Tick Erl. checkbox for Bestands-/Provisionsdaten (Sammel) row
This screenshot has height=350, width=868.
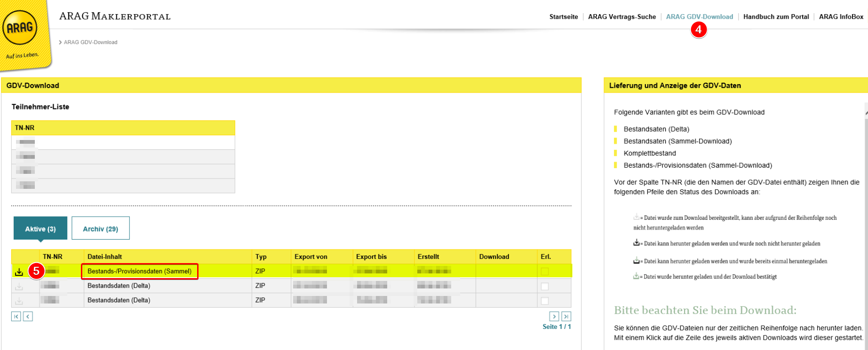point(545,272)
